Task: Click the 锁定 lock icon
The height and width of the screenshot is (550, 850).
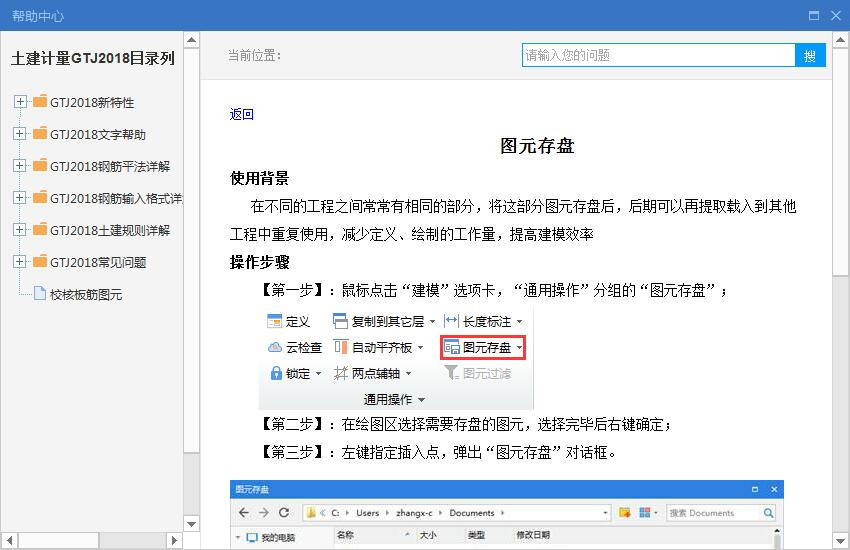Action: [276, 373]
